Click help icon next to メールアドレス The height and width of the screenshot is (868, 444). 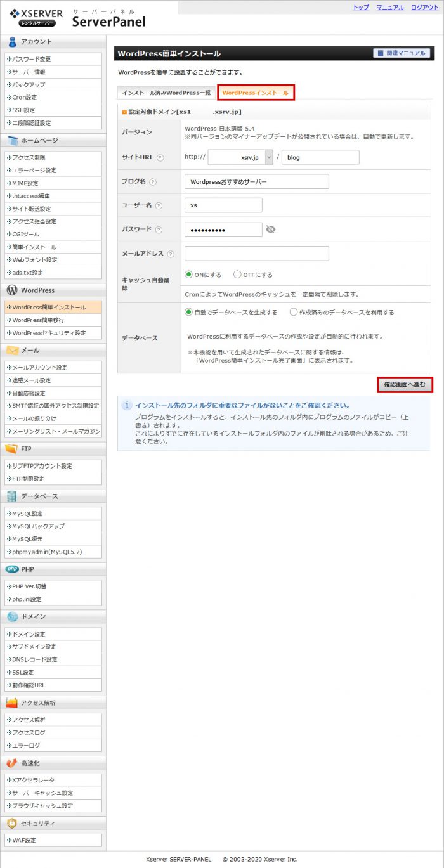(171, 254)
